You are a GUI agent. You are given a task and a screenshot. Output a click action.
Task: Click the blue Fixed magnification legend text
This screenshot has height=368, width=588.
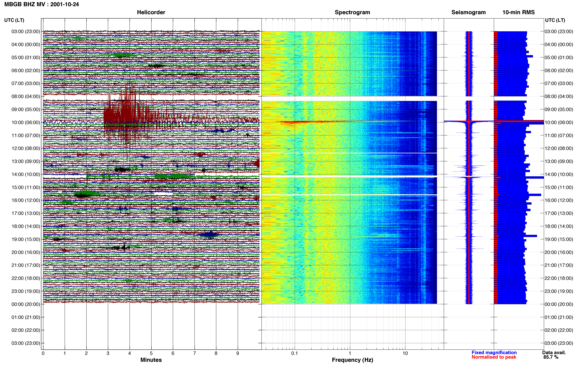click(494, 352)
